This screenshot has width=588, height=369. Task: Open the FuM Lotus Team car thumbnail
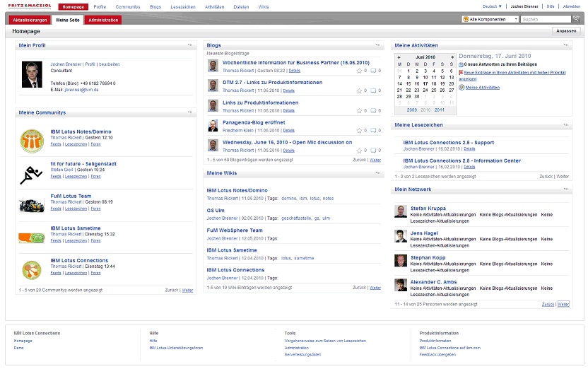pos(32,205)
